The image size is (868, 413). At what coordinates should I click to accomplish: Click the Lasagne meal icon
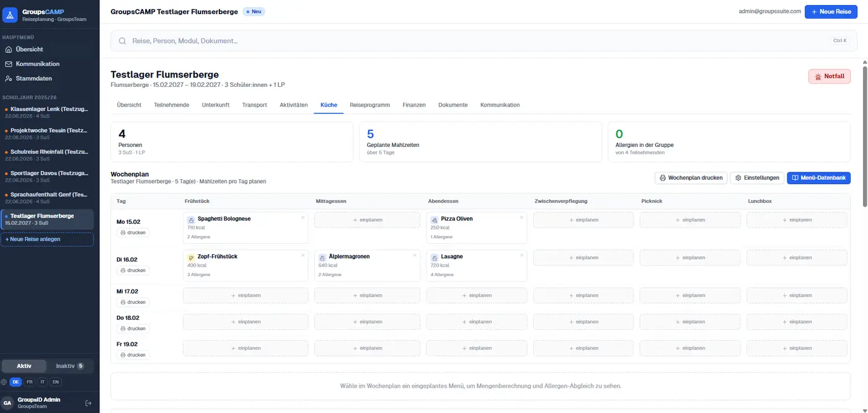pyautogui.click(x=435, y=257)
